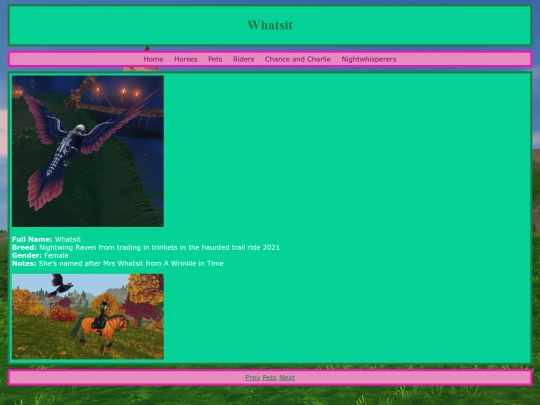Open Chance and Charlie page
Viewport: 540px width, 405px height.
(x=298, y=59)
